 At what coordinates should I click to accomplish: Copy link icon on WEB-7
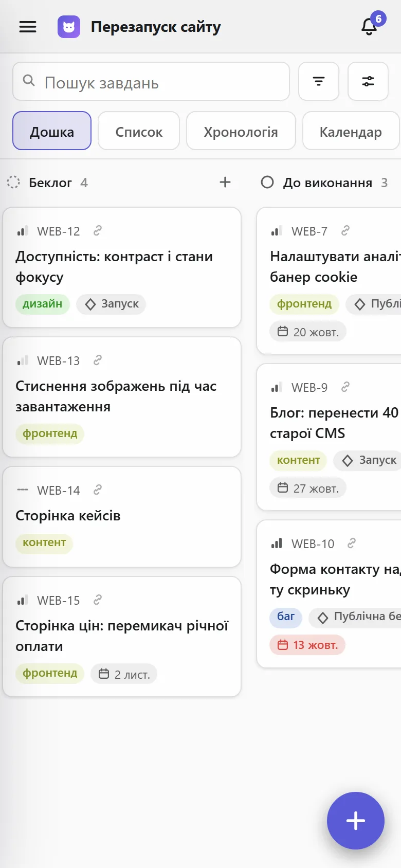click(x=345, y=231)
